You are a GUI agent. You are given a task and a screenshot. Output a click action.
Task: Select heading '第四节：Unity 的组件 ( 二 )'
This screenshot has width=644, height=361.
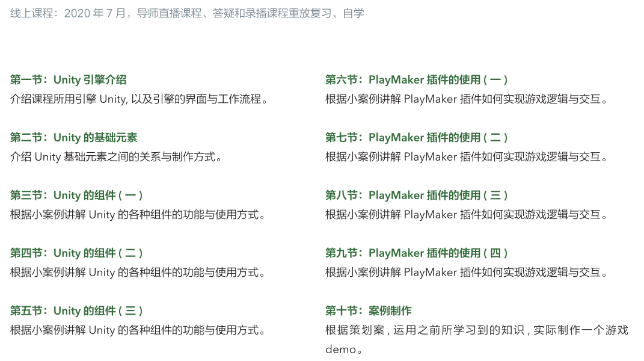coord(76,253)
